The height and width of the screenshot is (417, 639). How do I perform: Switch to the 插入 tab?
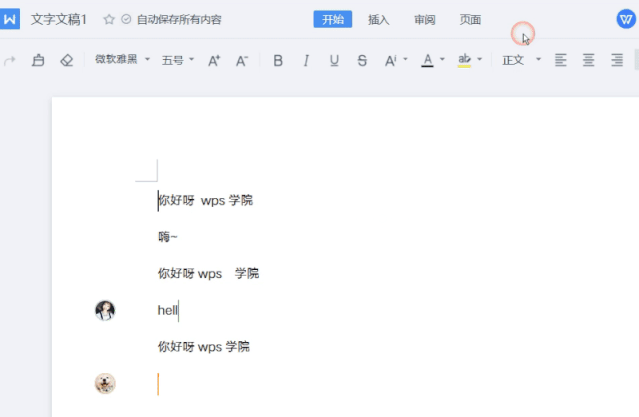[379, 20]
